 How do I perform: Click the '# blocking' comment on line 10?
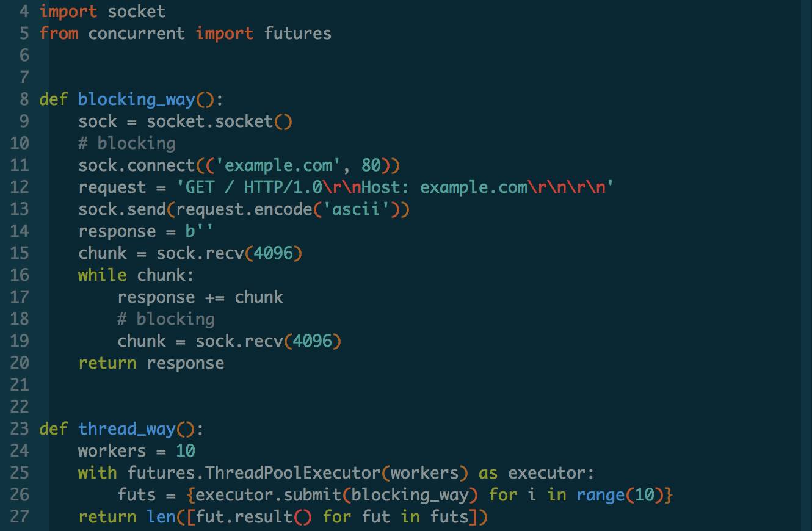126,143
